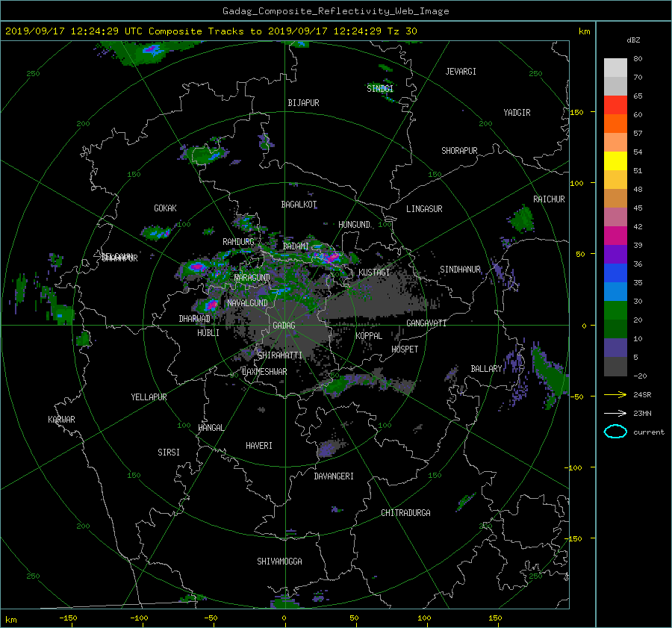Click the KUSTAGI city label
This screenshot has height=628, width=672.
(374, 273)
